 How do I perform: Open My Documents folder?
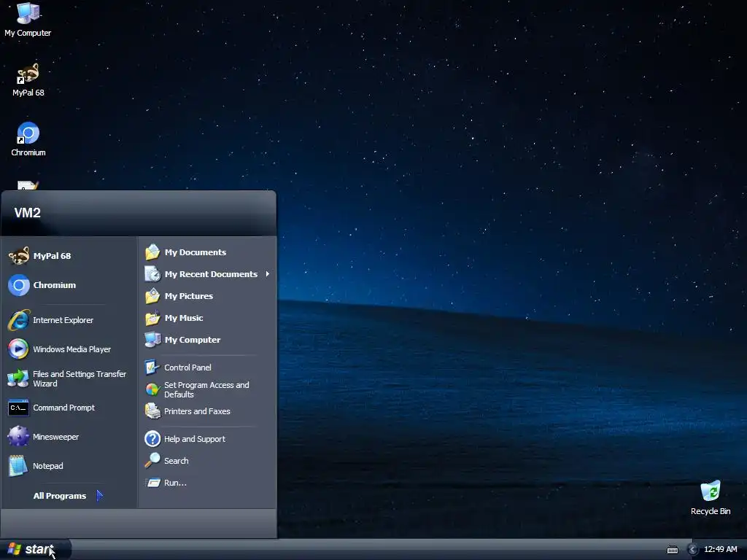[207, 252]
